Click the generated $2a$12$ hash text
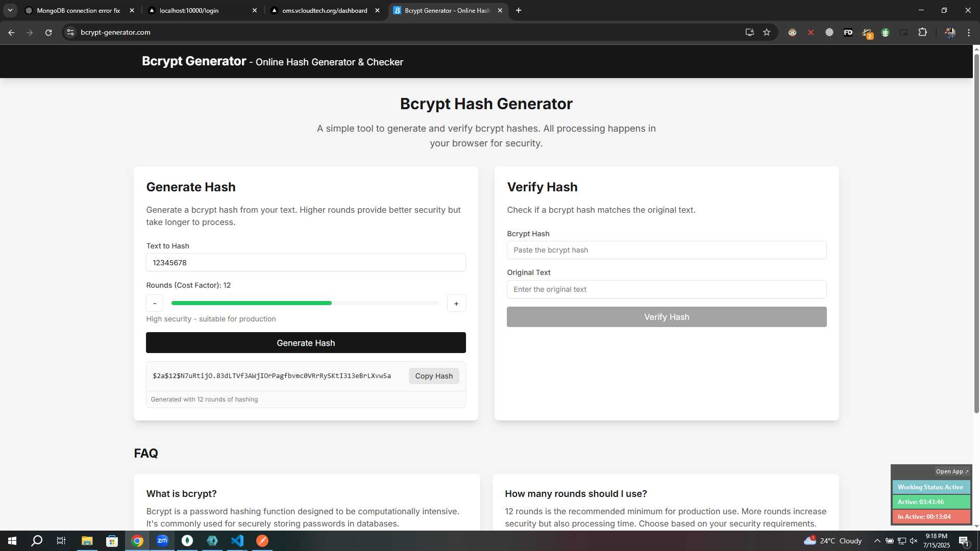The width and height of the screenshot is (980, 551). tap(272, 376)
